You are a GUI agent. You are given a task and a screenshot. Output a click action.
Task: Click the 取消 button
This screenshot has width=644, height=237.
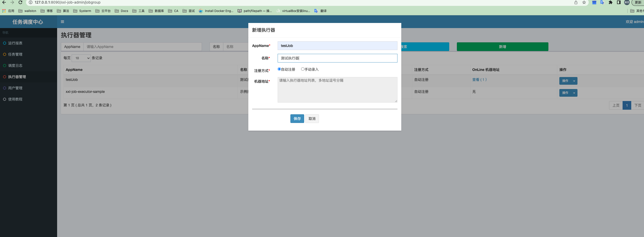click(x=312, y=119)
